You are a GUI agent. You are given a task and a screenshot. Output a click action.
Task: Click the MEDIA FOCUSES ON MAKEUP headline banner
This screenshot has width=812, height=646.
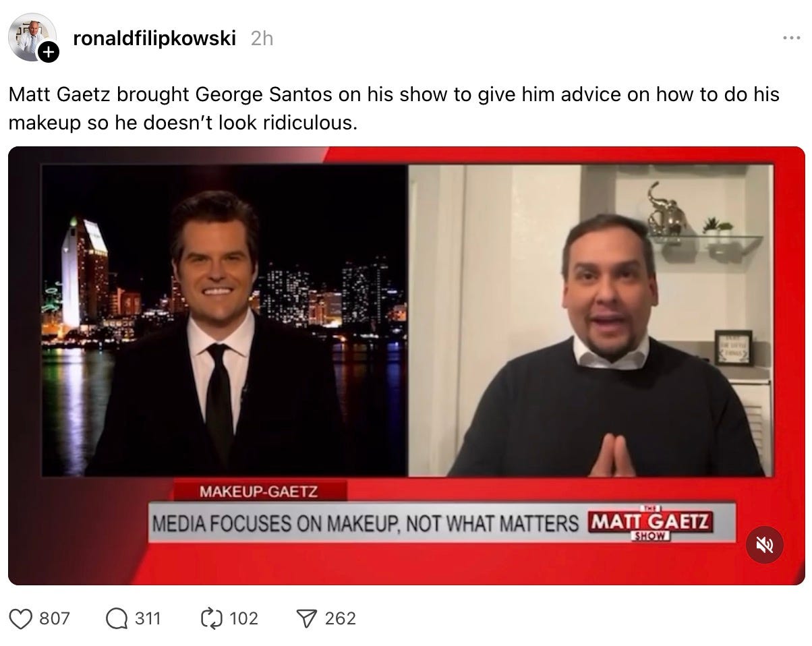point(365,523)
